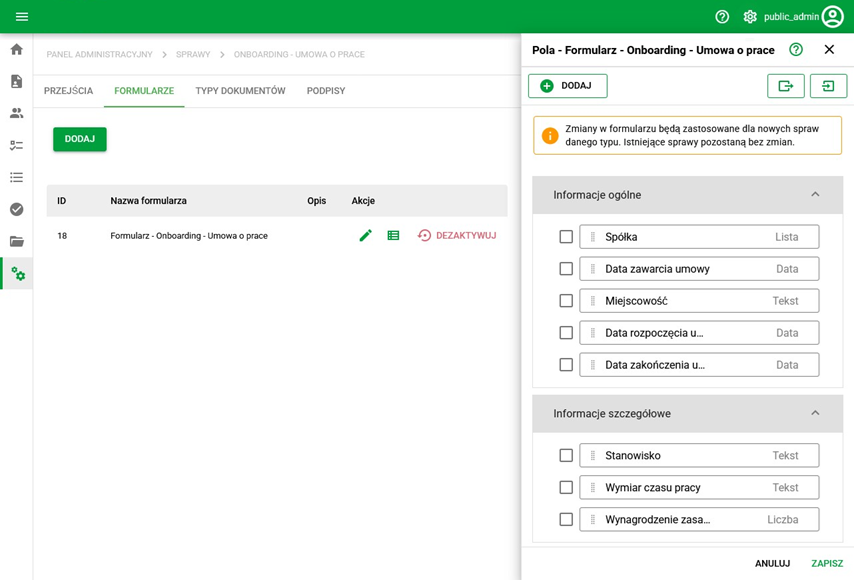This screenshot has width=855, height=580.
Task: Click the export icon button in the panel
Action: click(x=785, y=86)
